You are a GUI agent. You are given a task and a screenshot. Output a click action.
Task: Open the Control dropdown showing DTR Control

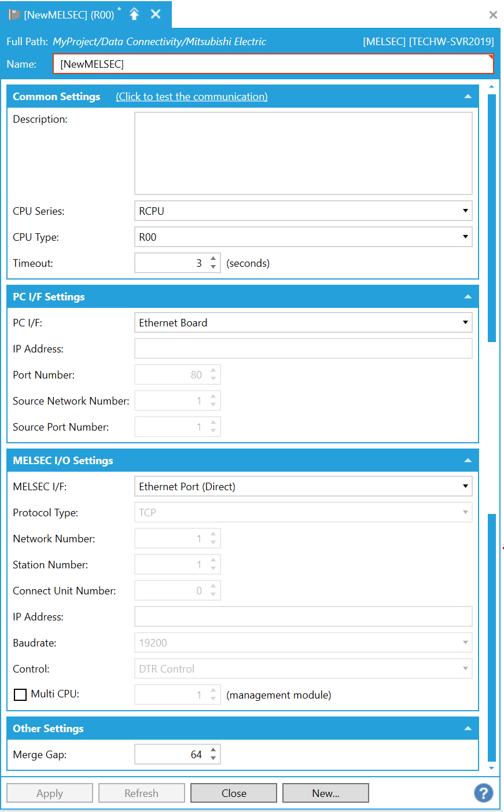(x=303, y=668)
